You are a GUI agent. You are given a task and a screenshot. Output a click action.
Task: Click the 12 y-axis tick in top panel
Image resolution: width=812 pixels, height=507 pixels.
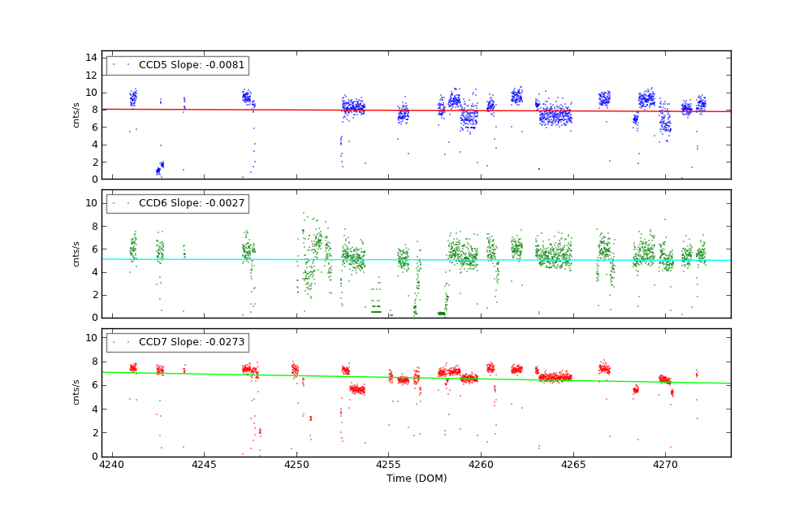[x=91, y=75]
